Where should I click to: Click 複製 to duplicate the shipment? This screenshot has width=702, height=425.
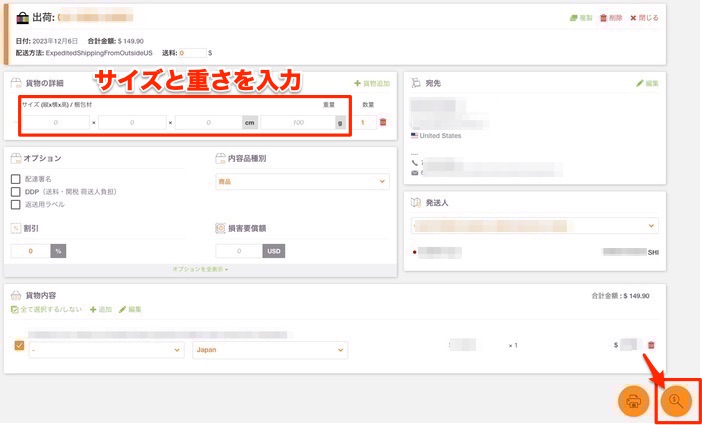tap(579, 18)
